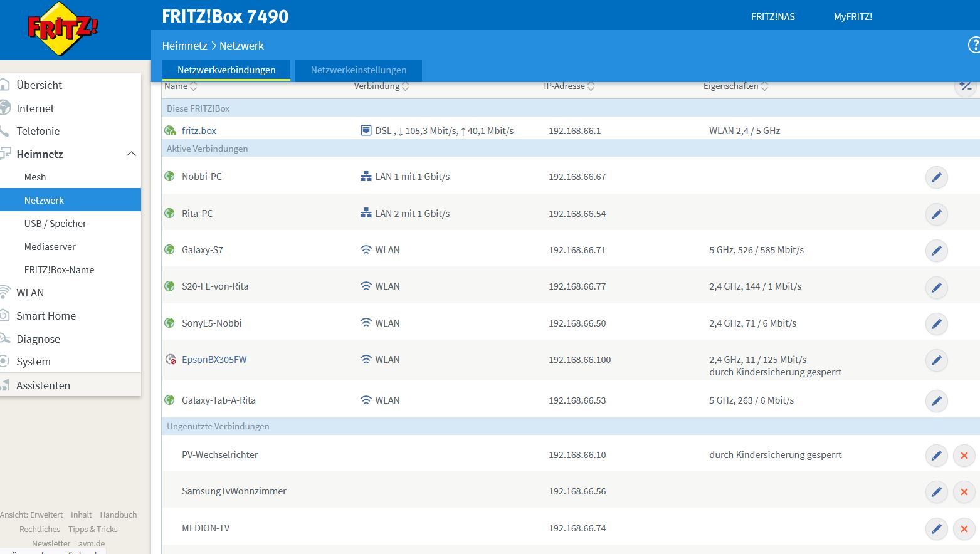980x554 pixels.
Task: Open System menu in sidebar
Action: click(33, 361)
